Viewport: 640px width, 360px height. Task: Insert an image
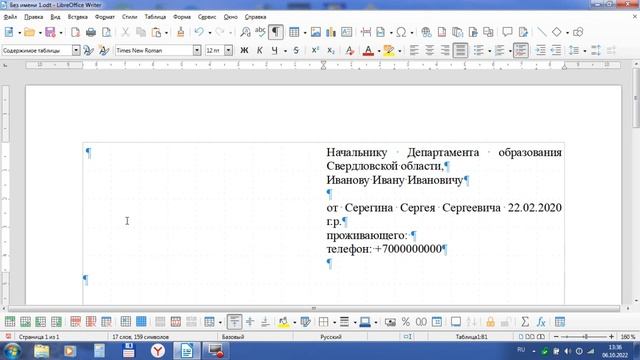pyautogui.click(x=316, y=32)
